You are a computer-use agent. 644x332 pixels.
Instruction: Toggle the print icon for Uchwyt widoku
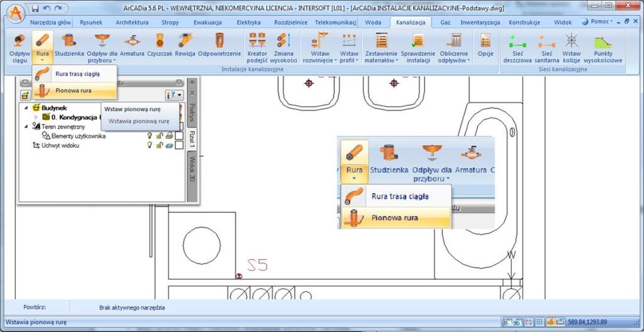[169, 145]
